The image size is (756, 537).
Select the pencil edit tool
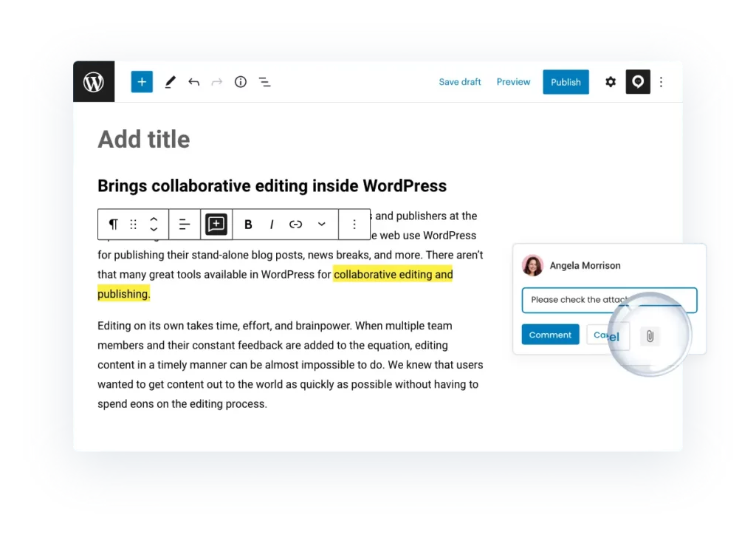(171, 81)
